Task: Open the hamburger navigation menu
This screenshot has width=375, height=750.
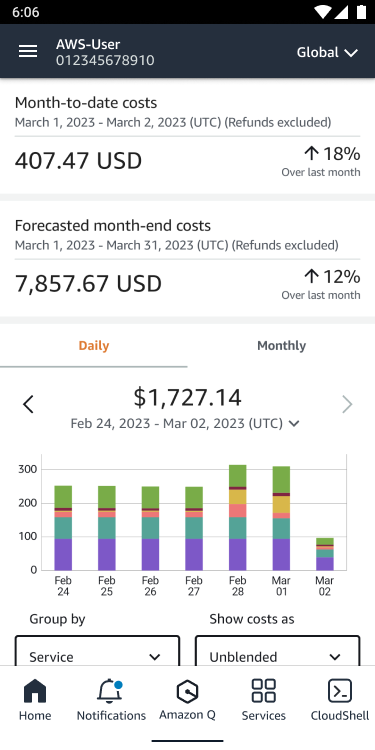Action: [28, 52]
